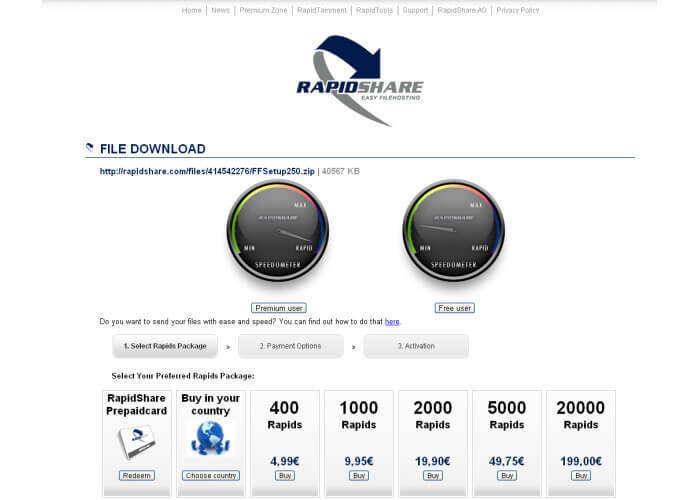Screen dimensions: 700x500
Task: Click the Free user speedometer gauge
Action: pyautogui.click(x=454, y=231)
